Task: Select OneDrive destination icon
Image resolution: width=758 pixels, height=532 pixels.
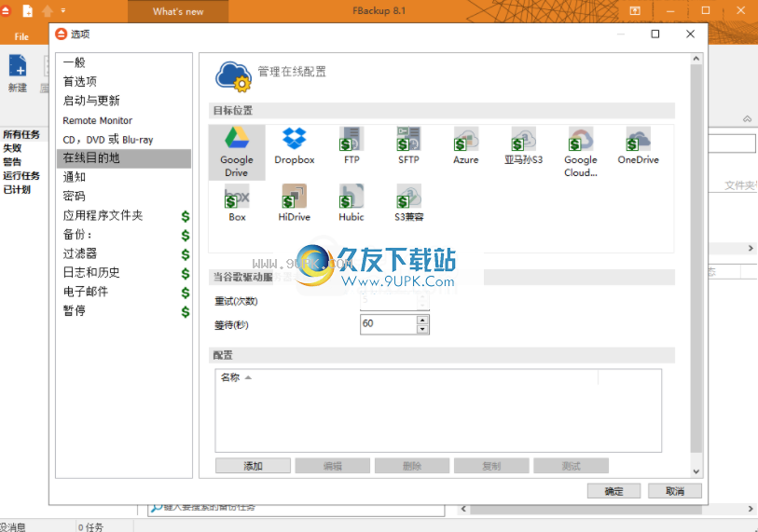Action: (638, 146)
